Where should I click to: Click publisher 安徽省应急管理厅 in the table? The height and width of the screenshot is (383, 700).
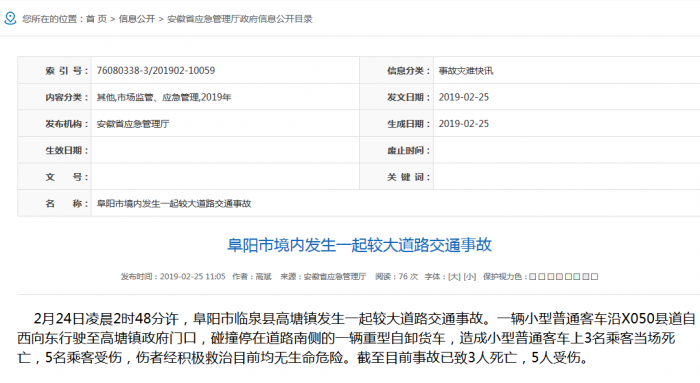click(x=133, y=124)
